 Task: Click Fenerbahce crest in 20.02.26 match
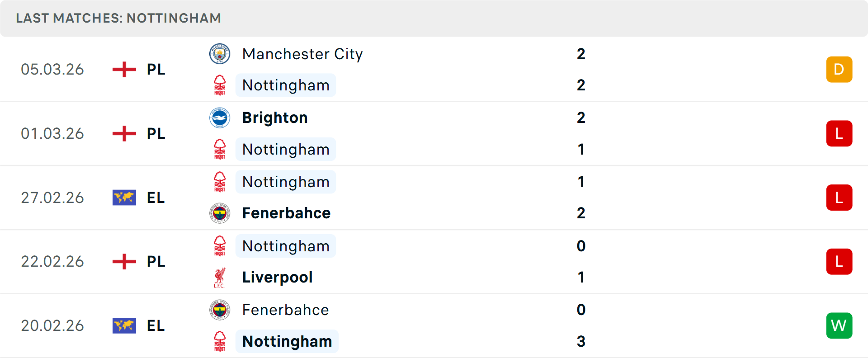pos(220,310)
